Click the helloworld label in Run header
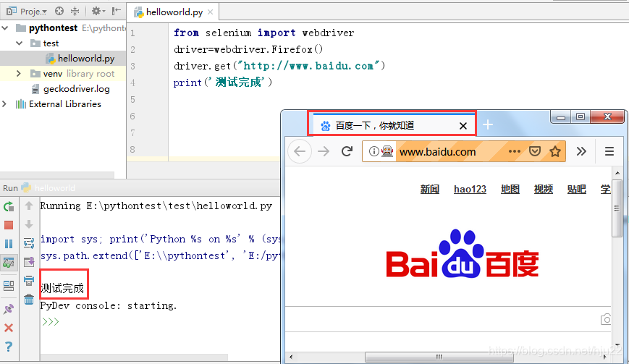629x364 pixels. [55, 188]
